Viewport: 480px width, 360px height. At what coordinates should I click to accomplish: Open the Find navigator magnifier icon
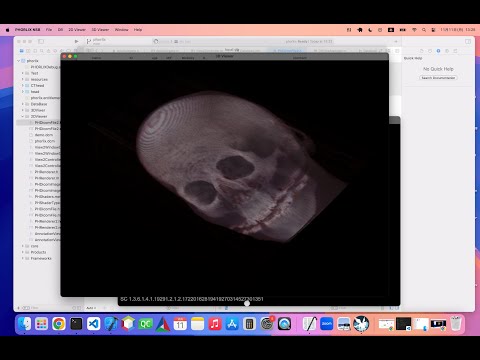click(42, 51)
